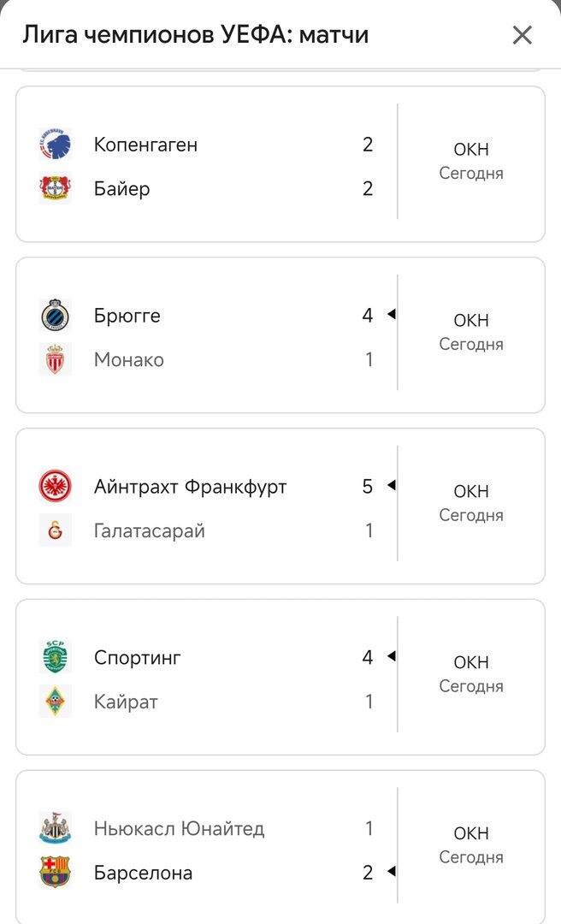Tap the Barcelona club crest

[x=56, y=874]
